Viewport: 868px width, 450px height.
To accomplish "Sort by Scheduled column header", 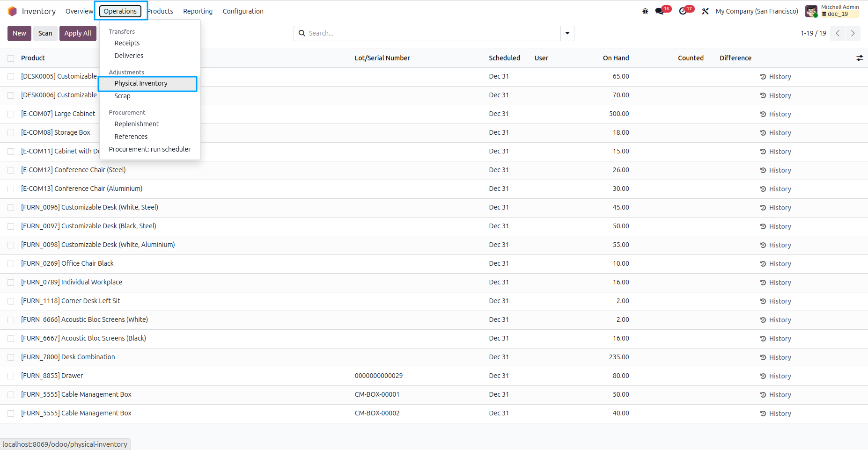I will coord(504,58).
